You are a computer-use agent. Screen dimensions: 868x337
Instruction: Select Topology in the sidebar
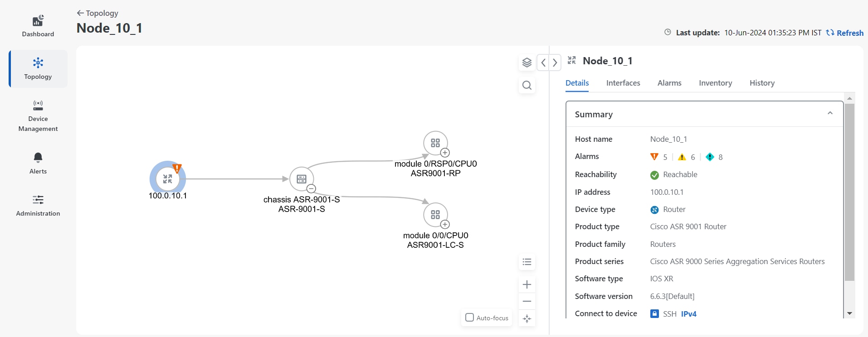(38, 69)
